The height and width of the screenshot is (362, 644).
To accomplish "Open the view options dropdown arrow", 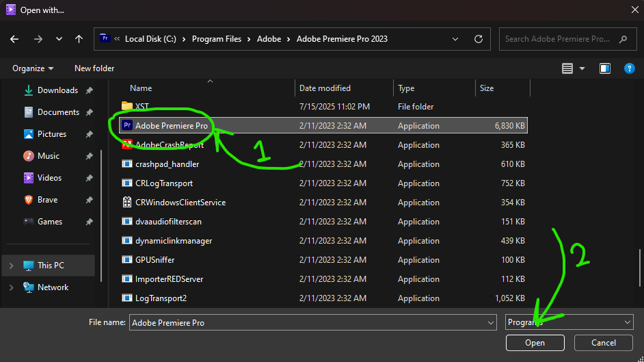I will coord(582,68).
